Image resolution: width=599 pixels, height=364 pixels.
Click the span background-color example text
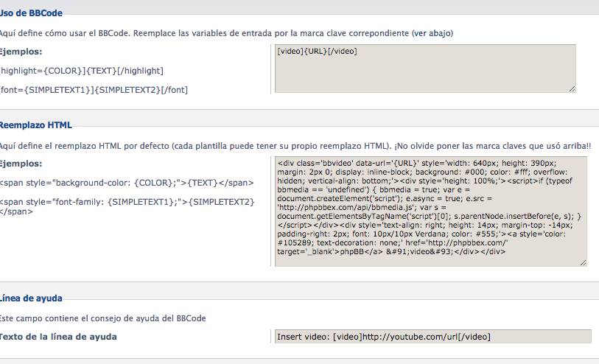(x=127, y=183)
